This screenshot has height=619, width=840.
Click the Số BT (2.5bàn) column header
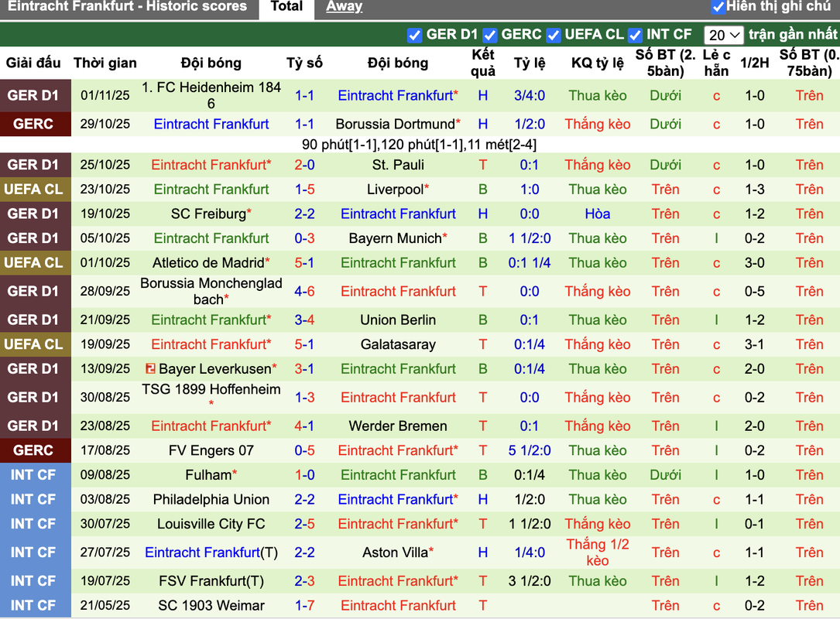click(x=665, y=63)
